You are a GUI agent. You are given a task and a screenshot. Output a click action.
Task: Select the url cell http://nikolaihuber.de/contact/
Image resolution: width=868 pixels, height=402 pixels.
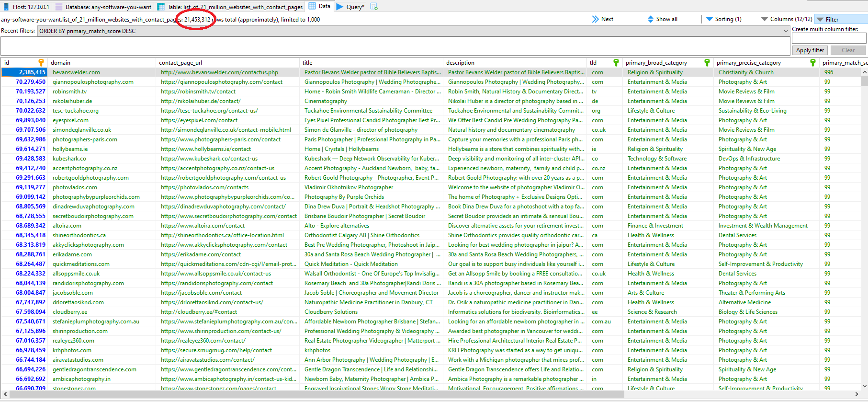click(228, 101)
